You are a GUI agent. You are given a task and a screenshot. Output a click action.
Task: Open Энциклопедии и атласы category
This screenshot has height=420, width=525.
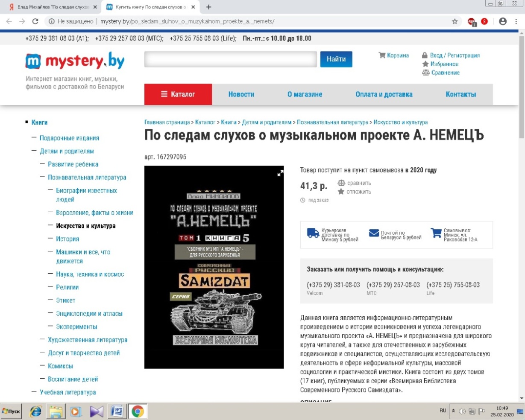tap(89, 313)
